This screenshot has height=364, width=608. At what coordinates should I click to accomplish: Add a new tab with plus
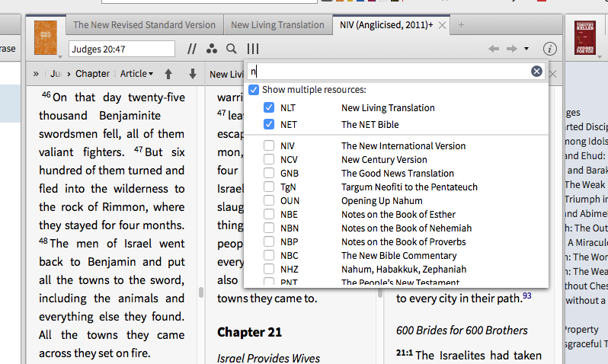(x=461, y=25)
